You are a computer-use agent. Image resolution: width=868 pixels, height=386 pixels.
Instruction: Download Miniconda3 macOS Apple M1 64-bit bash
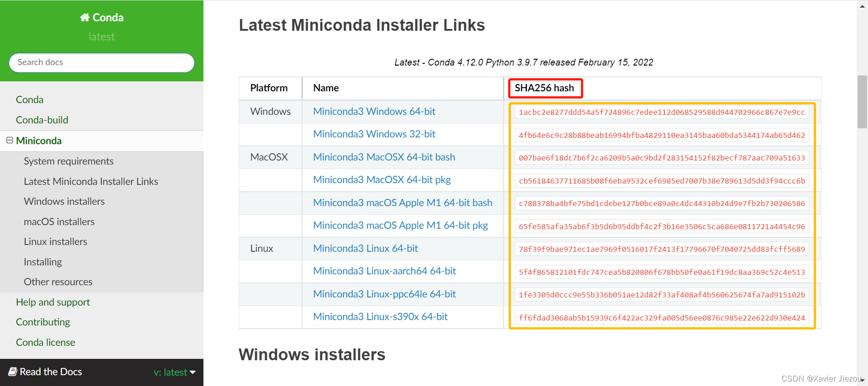click(403, 202)
